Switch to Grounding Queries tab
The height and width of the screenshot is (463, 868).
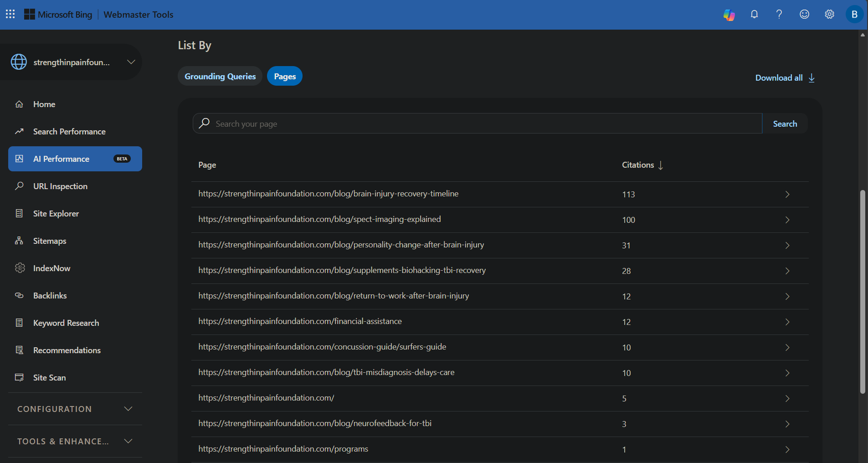point(220,76)
